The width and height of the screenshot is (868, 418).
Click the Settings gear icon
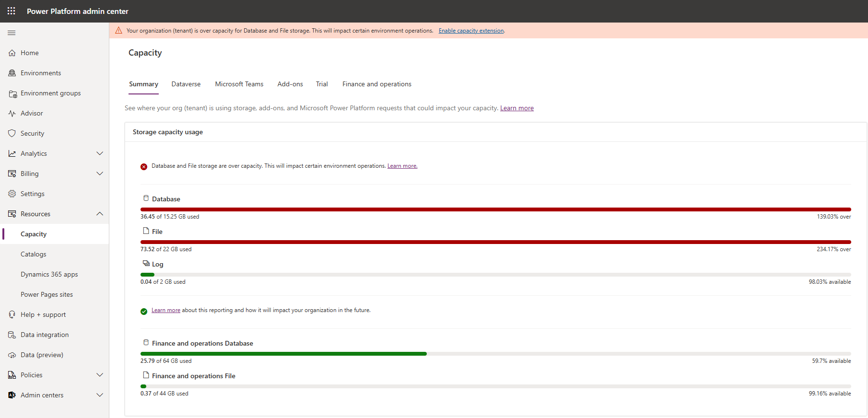point(12,194)
